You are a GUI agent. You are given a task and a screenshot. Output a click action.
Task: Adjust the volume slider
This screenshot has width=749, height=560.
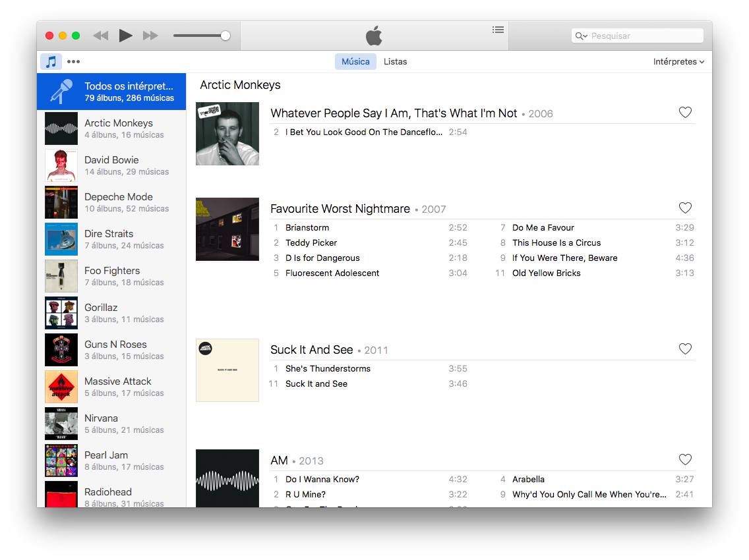tap(202, 36)
